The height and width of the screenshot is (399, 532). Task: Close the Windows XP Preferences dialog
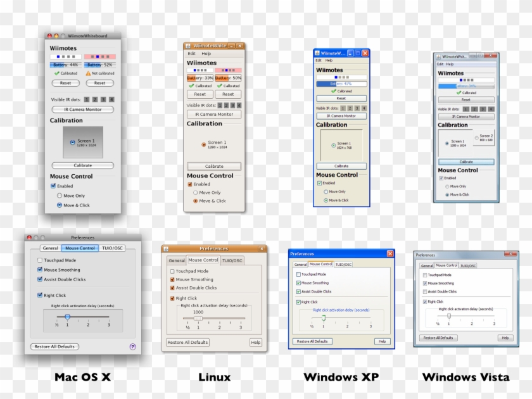[x=389, y=253]
